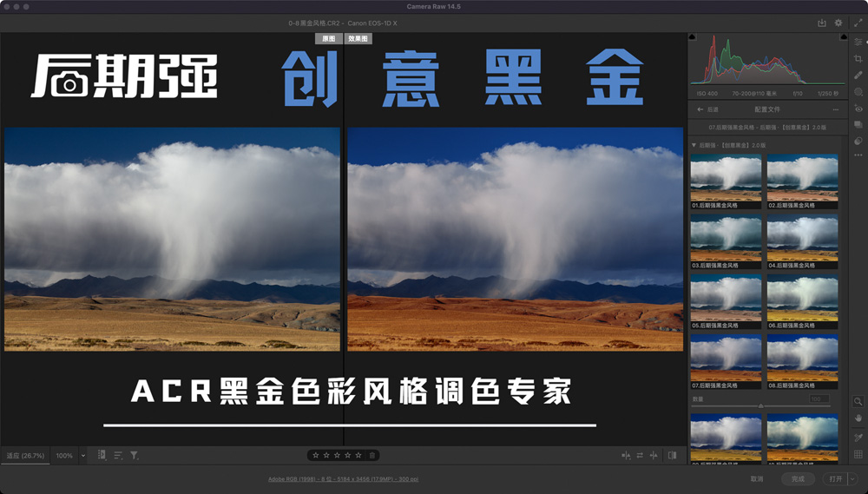
Task: Copy current settings to before icon
Action: (x=654, y=455)
